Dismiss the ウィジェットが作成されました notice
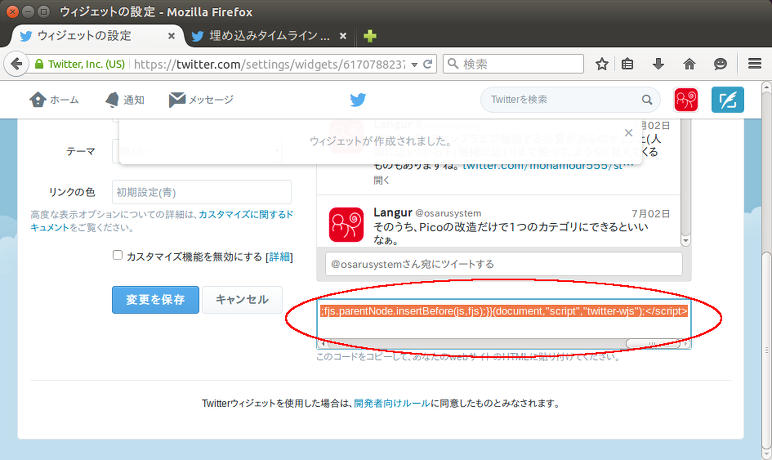This screenshot has height=460, width=772. (628, 132)
